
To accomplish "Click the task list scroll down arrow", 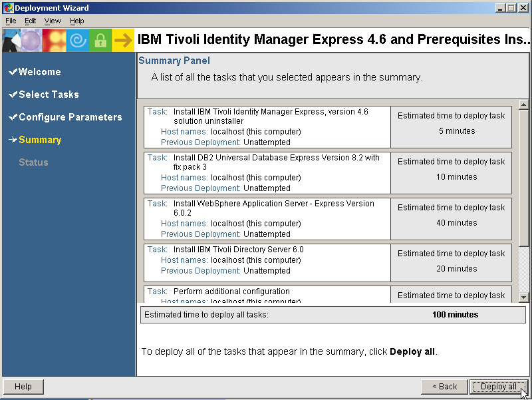I will tap(523, 297).
